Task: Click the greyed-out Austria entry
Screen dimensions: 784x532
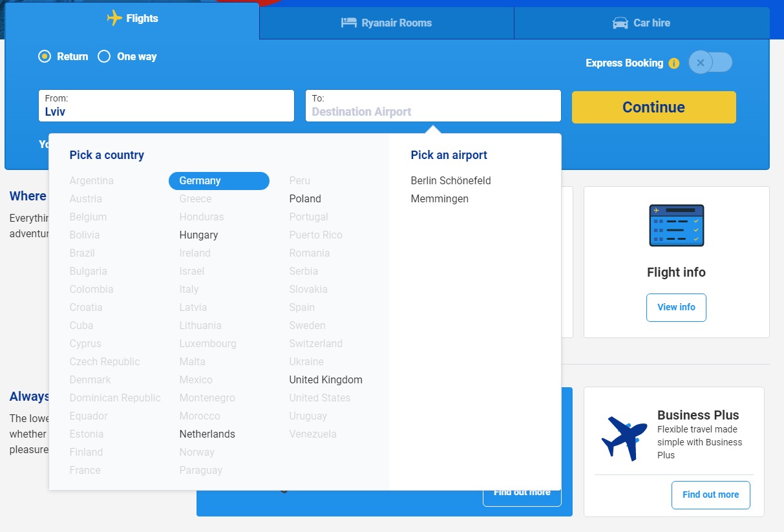Action: (x=86, y=199)
